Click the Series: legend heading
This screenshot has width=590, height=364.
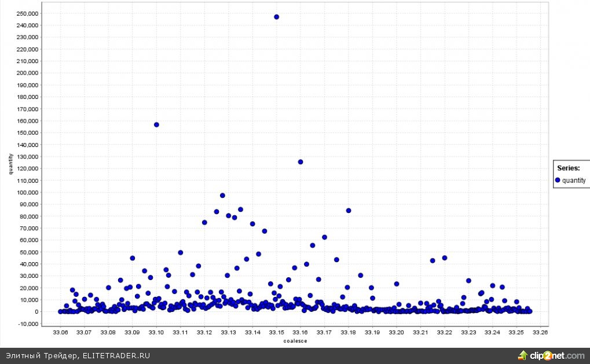tap(568, 168)
